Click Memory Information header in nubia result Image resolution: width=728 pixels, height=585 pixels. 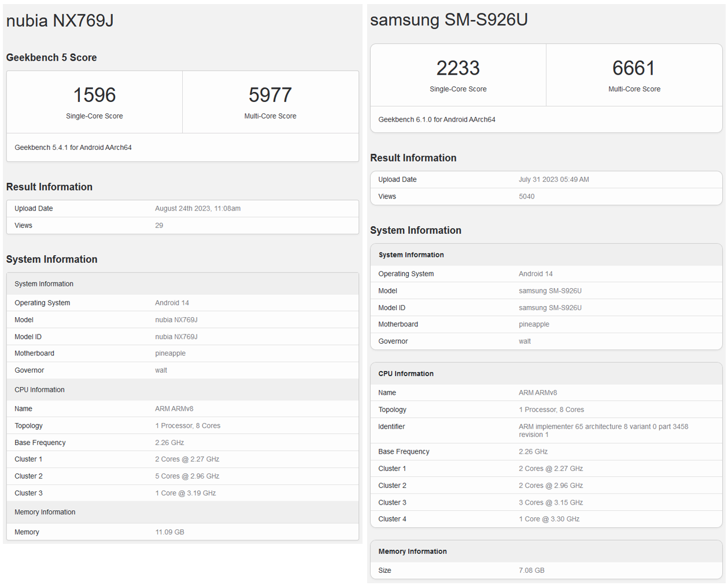45,512
